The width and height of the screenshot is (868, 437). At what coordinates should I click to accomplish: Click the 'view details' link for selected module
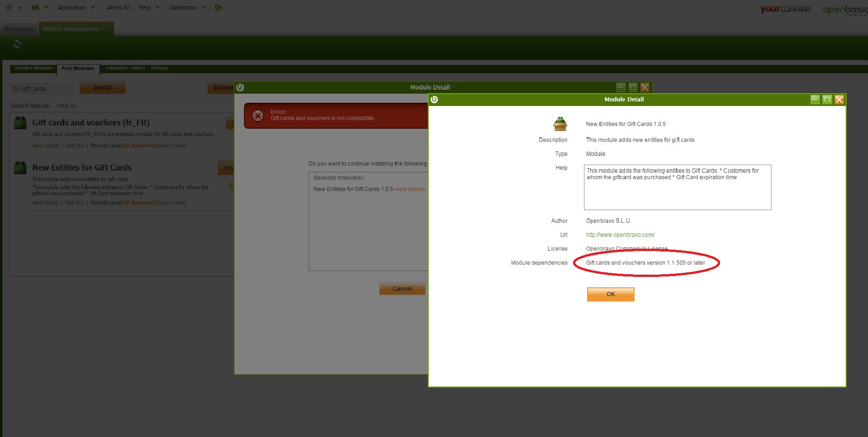[x=410, y=189]
